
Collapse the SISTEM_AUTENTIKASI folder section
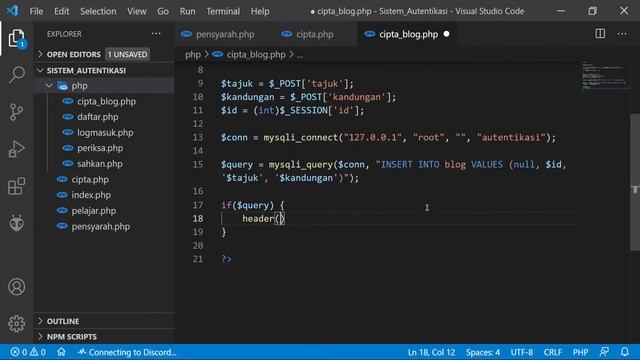(40, 70)
